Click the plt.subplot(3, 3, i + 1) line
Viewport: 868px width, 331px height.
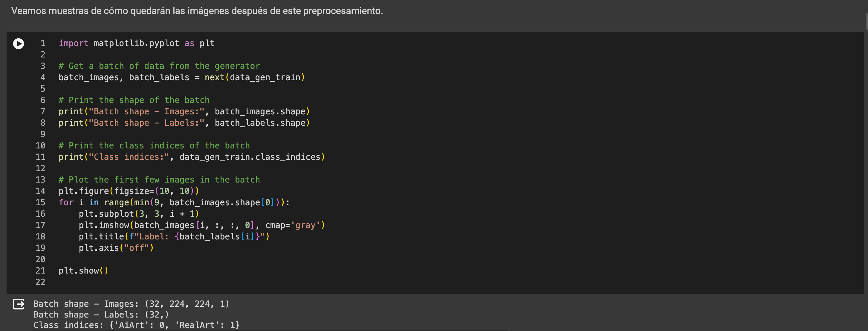[x=138, y=214]
